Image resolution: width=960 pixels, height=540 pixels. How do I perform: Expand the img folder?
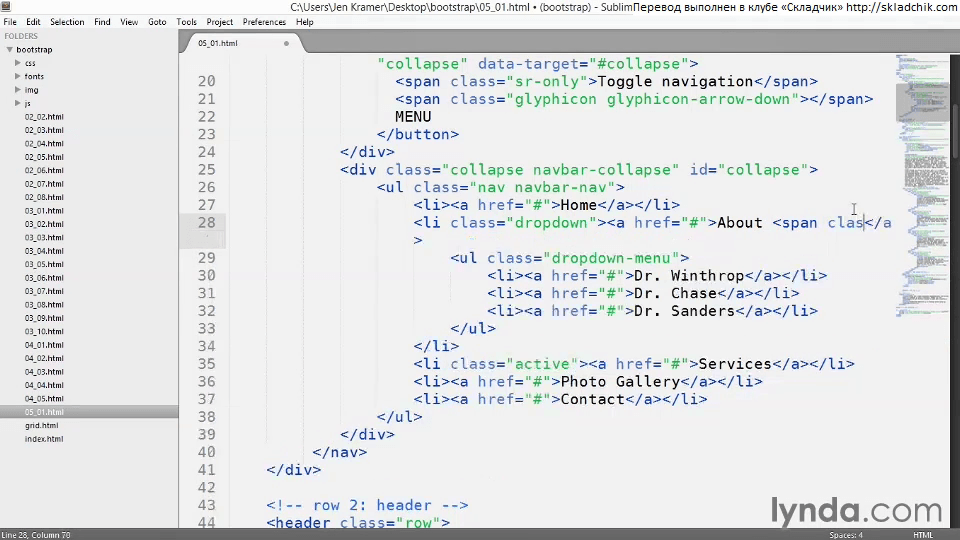click(18, 90)
